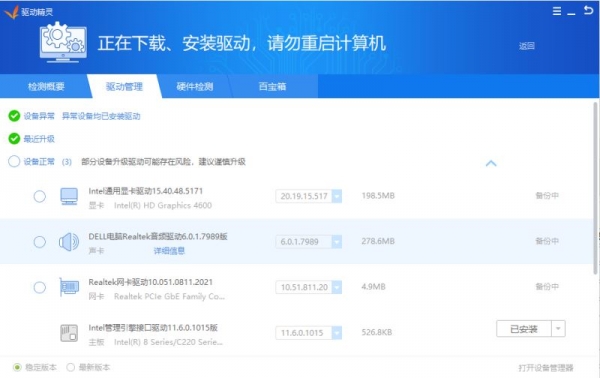Click the Intel管理引擎接口驱动11.6.0.1015版 title text
600x378 pixels.
click(153, 327)
